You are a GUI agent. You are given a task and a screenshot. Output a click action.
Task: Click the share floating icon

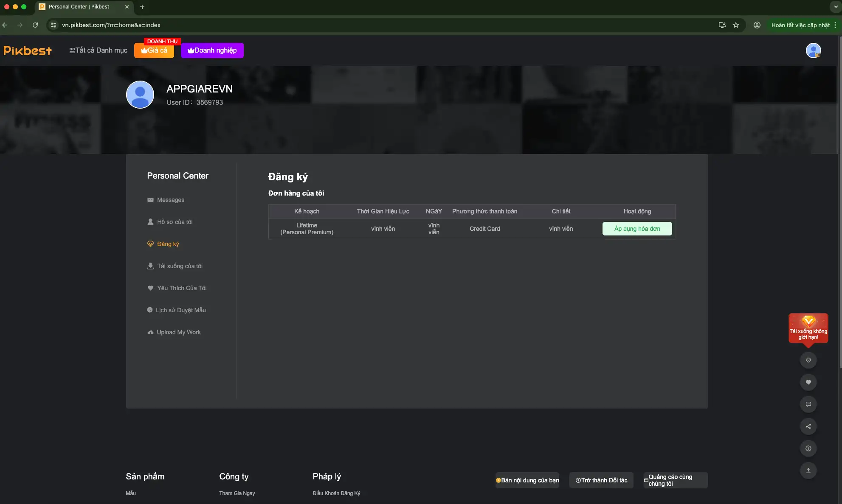coord(808,426)
